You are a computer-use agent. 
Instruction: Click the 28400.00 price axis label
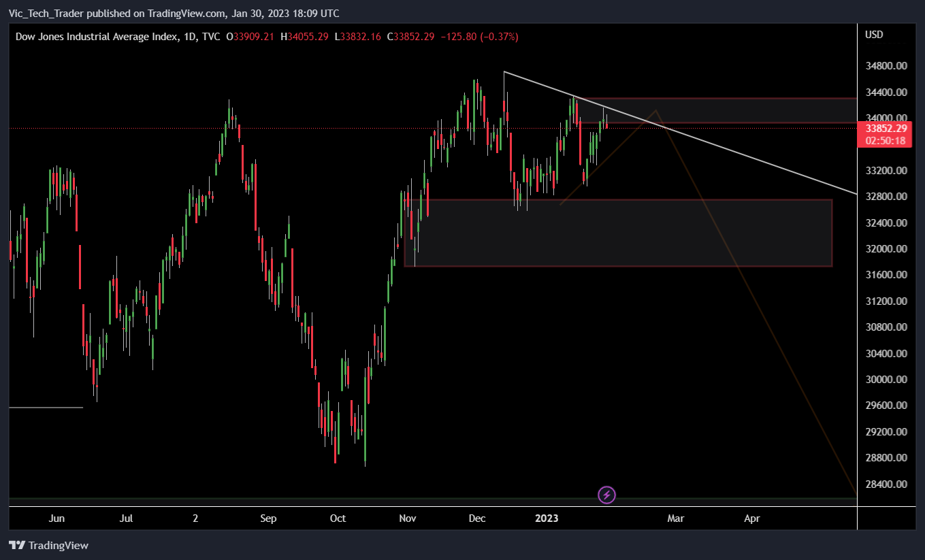pos(886,484)
